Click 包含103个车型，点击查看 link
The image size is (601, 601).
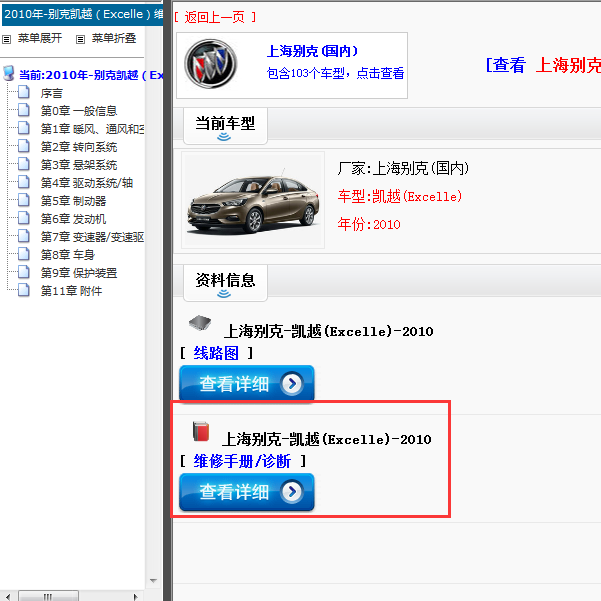click(x=335, y=73)
